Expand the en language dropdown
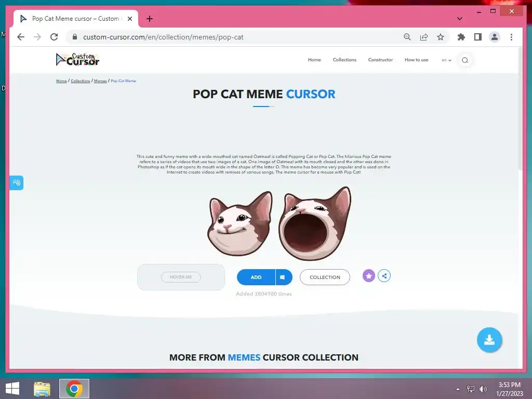 (446, 60)
